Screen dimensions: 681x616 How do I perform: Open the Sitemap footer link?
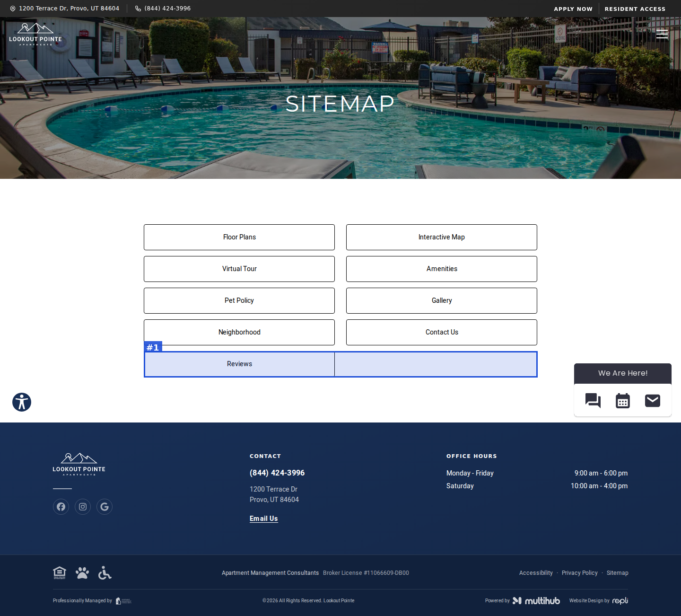click(x=618, y=573)
